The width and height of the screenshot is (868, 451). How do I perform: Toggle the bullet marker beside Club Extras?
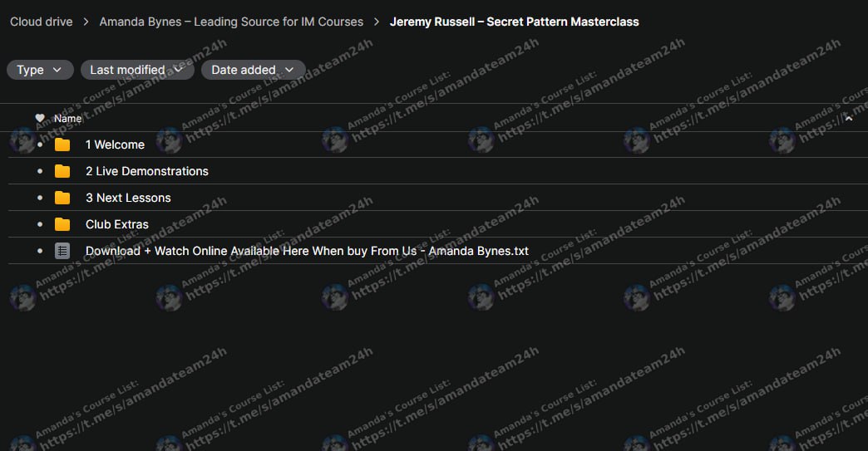(x=39, y=224)
